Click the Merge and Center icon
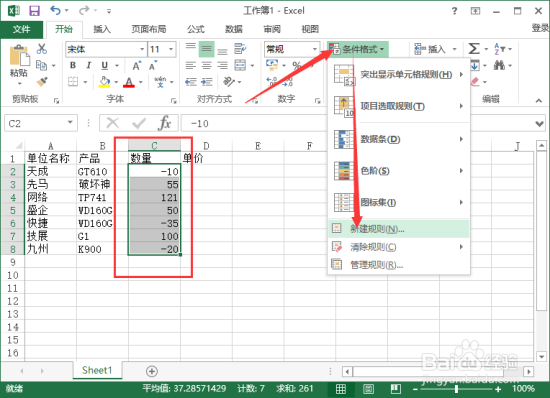The height and width of the screenshot is (398, 550). pos(240,66)
